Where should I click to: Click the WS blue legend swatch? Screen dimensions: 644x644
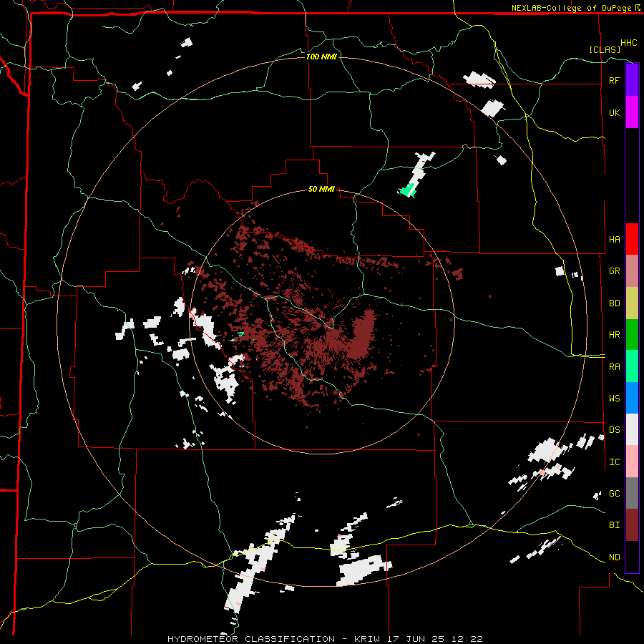[x=632, y=398]
